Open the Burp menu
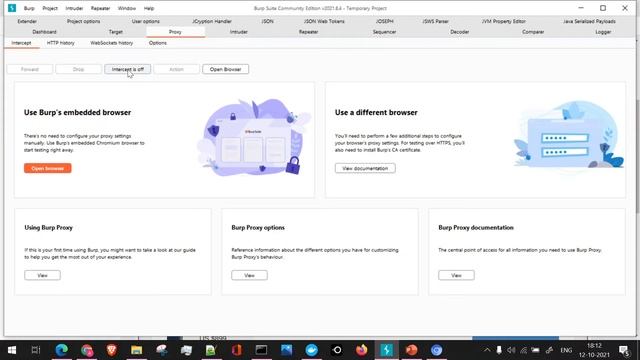The image size is (640, 360). click(29, 8)
